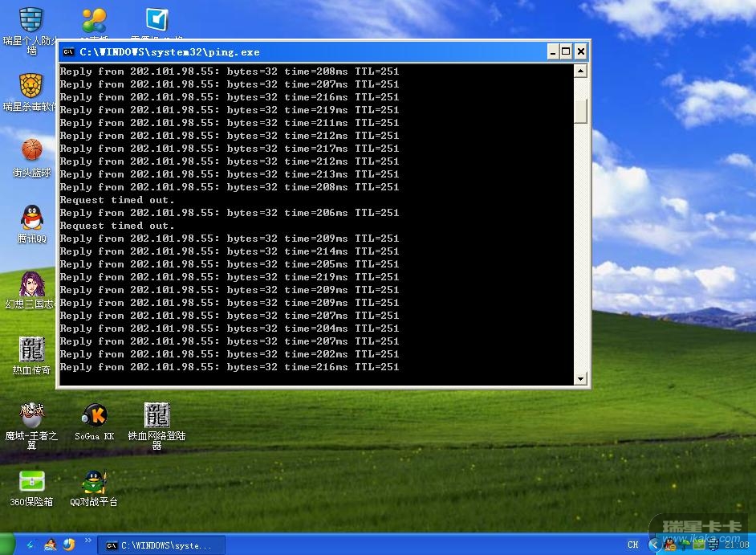This screenshot has width=756, height=555.
Task: Launch the 幻想三国志 game icon
Action: click(31, 284)
